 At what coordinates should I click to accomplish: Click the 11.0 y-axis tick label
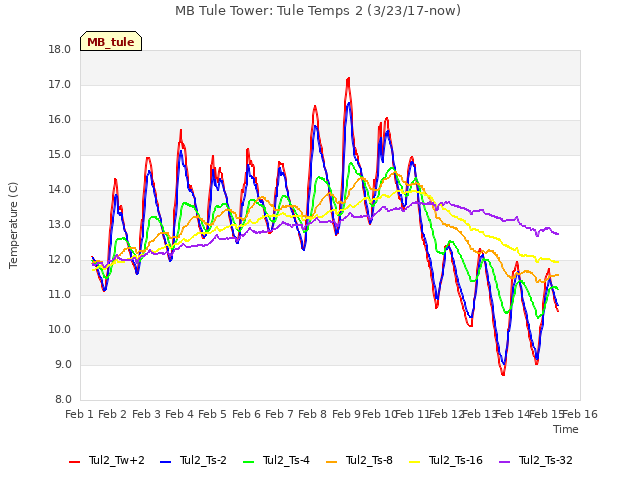(x=60, y=295)
